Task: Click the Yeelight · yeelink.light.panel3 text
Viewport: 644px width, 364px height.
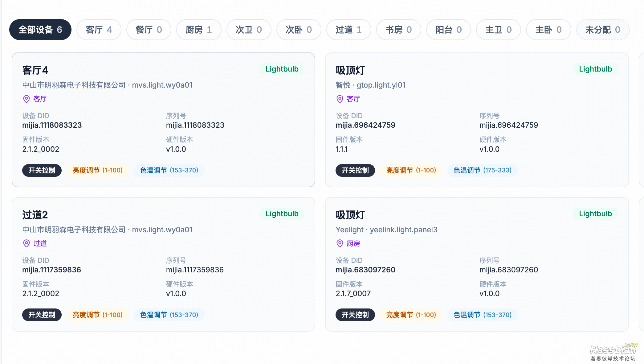Action: point(386,230)
